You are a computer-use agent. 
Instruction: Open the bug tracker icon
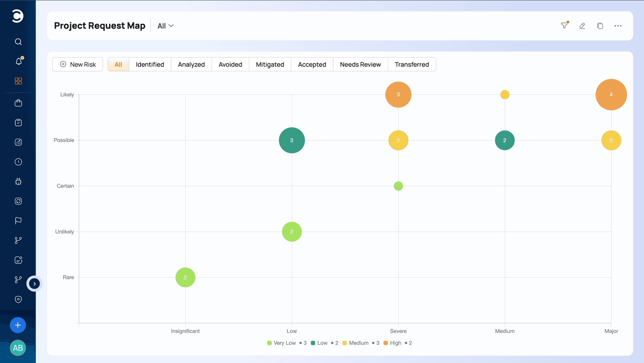(x=18, y=182)
